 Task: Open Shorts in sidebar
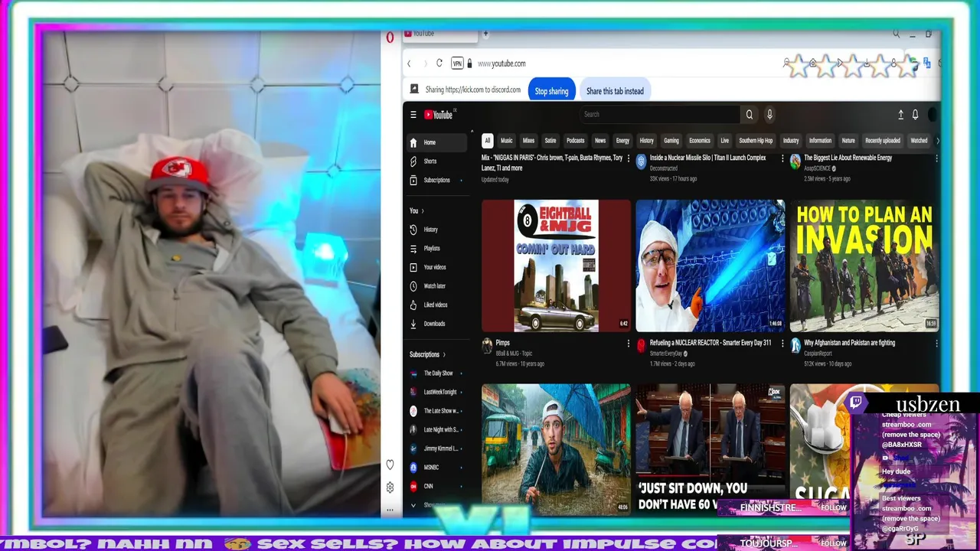(x=436, y=161)
